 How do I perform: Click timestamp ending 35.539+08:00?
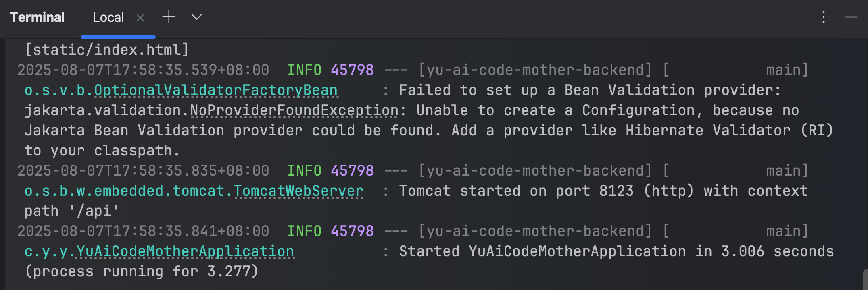coord(143,70)
